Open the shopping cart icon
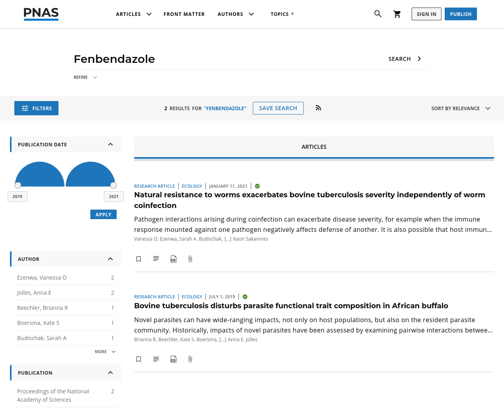 point(397,14)
